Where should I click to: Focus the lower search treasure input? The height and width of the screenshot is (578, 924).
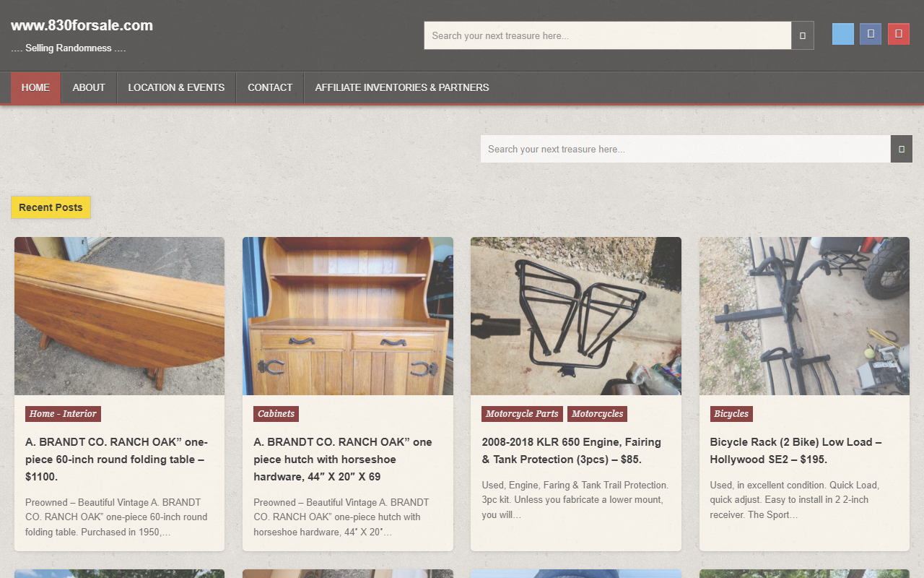click(686, 149)
